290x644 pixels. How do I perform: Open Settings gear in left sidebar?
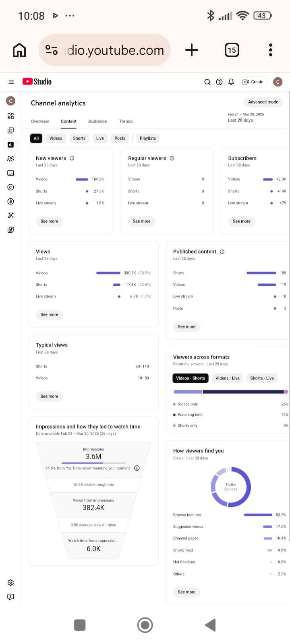point(11,582)
